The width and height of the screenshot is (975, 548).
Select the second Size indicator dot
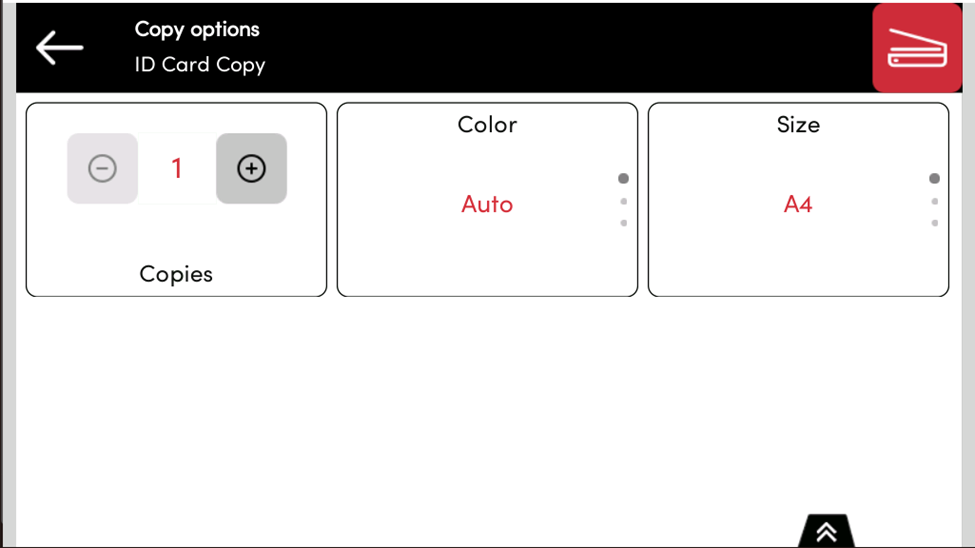tap(935, 202)
